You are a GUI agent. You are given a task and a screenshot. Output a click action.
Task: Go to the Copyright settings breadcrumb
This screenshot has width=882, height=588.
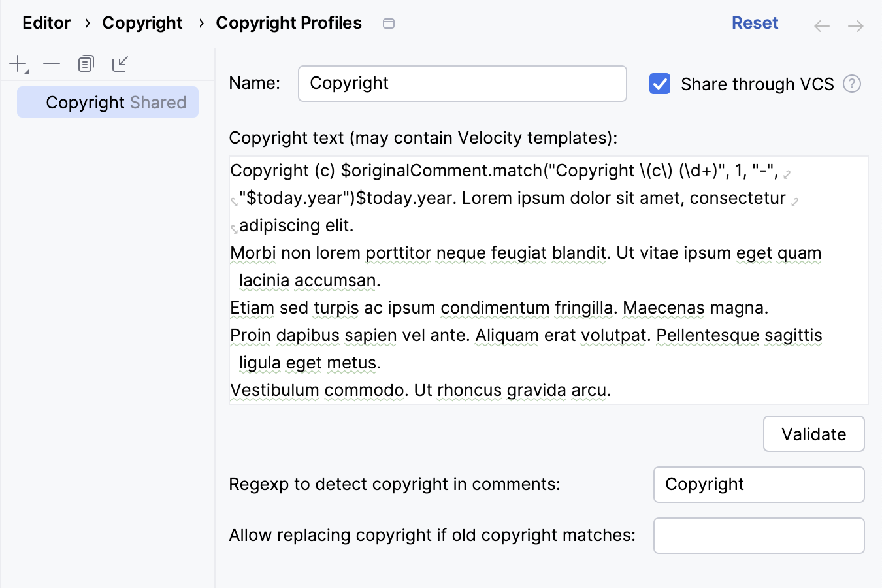142,22
